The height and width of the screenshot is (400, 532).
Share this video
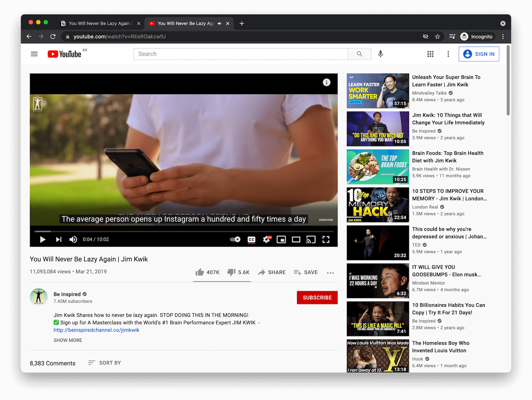272,272
